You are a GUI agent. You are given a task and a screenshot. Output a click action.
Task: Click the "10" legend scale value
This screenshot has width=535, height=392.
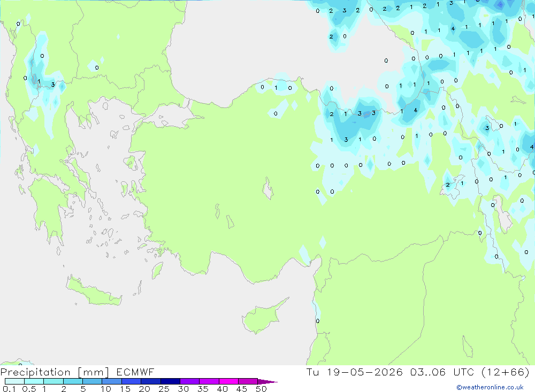point(106,389)
